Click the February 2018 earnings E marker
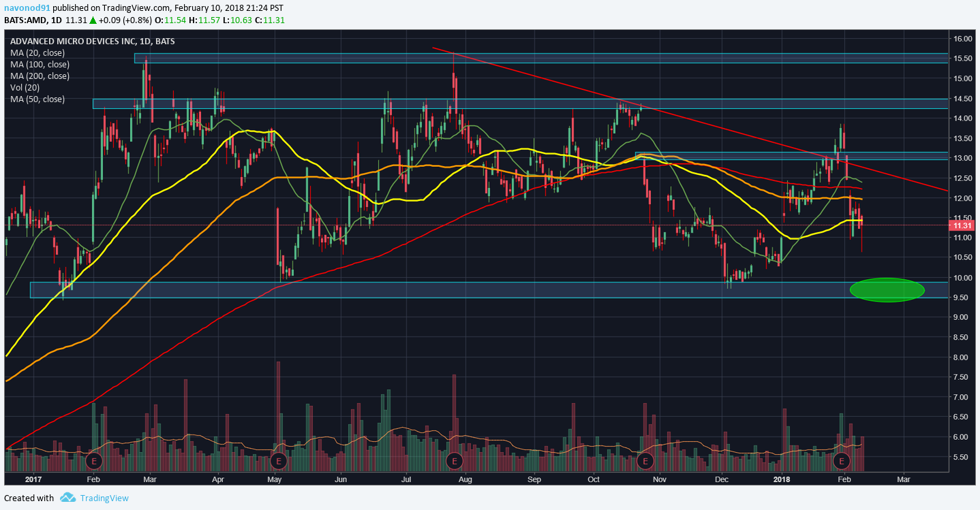 842,461
